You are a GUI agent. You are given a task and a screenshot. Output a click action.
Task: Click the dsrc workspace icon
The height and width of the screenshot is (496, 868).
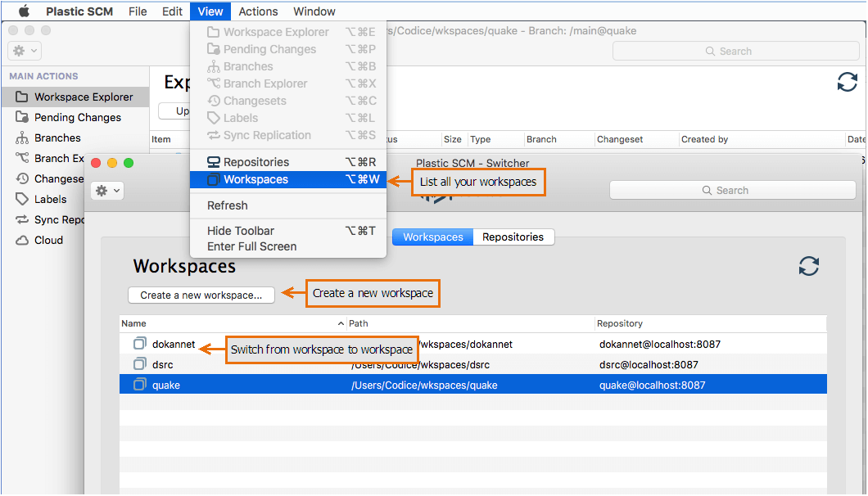(x=139, y=364)
